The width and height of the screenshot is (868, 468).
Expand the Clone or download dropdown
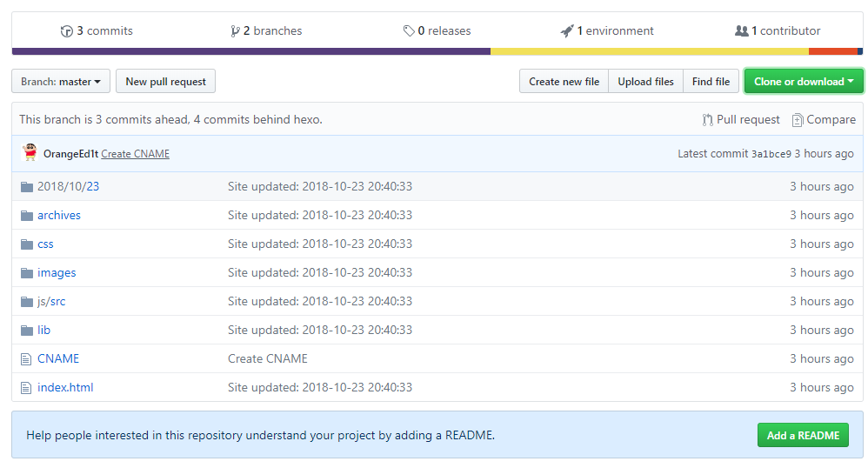pos(804,82)
